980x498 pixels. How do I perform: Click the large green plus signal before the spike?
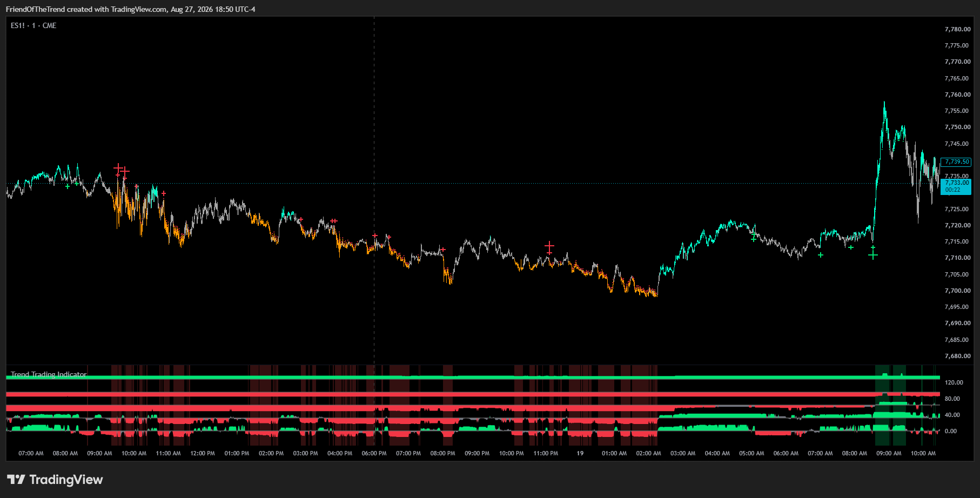pyautogui.click(x=873, y=255)
